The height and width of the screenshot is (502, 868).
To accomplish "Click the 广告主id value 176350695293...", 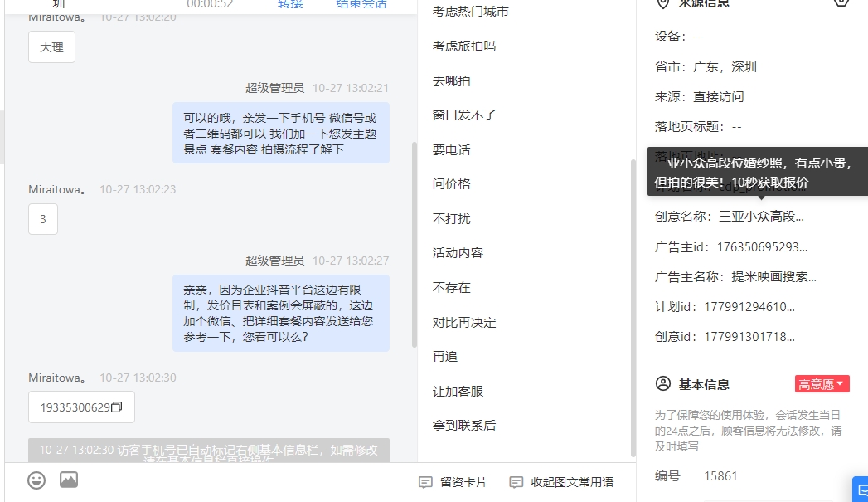I will pos(762,247).
